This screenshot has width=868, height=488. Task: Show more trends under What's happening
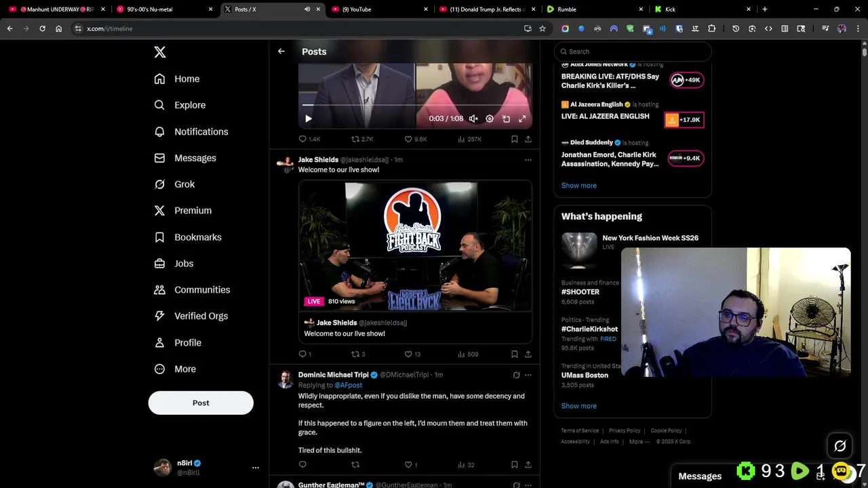pos(579,406)
